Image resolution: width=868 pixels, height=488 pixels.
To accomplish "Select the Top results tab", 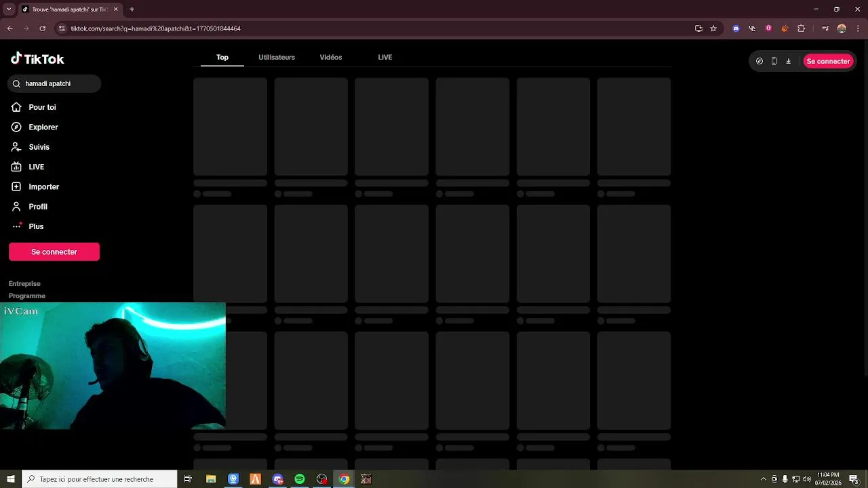I will point(222,57).
